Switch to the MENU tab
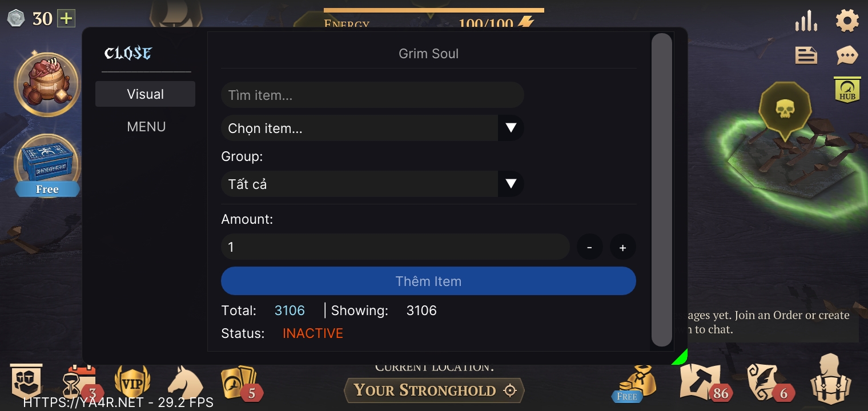868x411 pixels. 146,127
